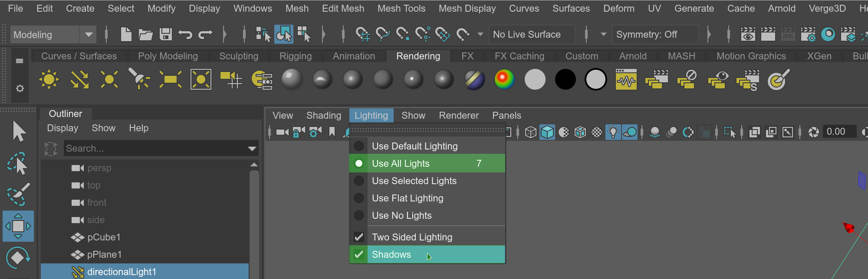Open the Lighting panel menu
The height and width of the screenshot is (279, 868).
click(371, 115)
